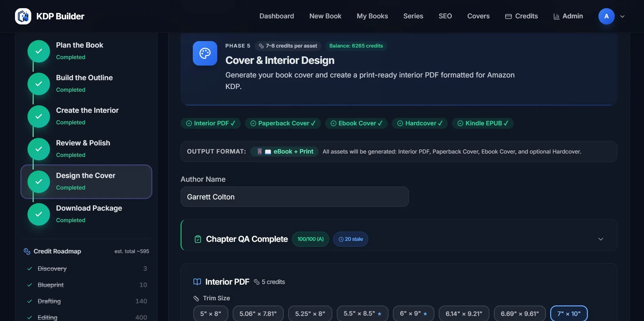
Task: Click the palette icon for Phase 5
Action: 205,53
